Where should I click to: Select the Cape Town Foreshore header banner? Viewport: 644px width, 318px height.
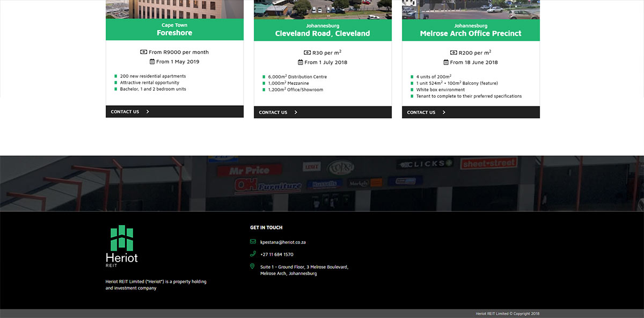[x=174, y=30]
